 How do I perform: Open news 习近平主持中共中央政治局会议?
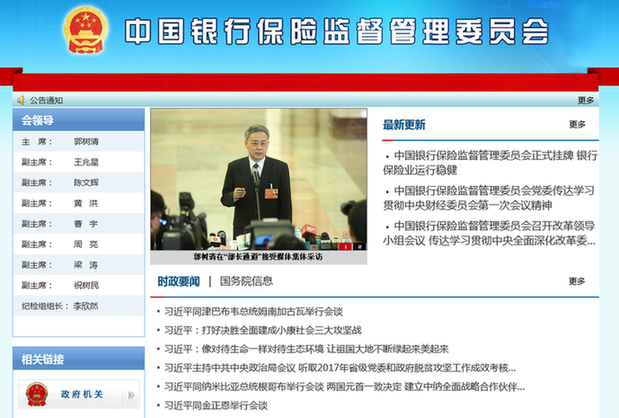[x=340, y=368]
